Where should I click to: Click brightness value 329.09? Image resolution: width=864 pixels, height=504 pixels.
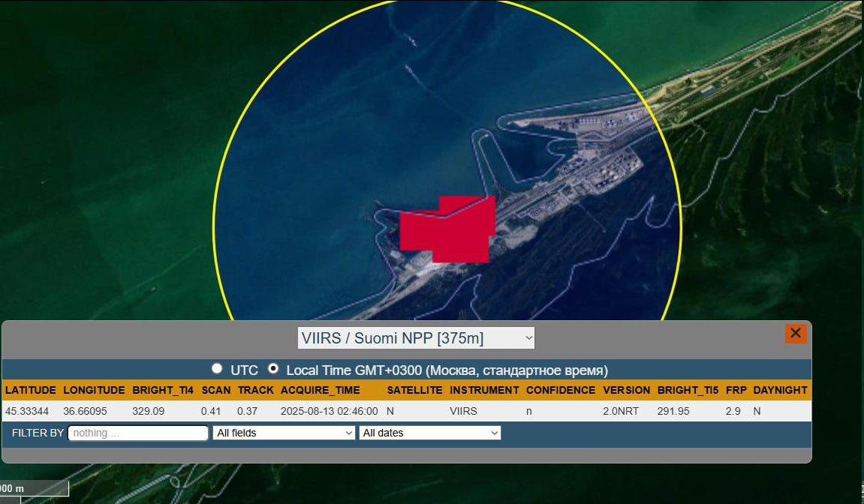point(148,411)
